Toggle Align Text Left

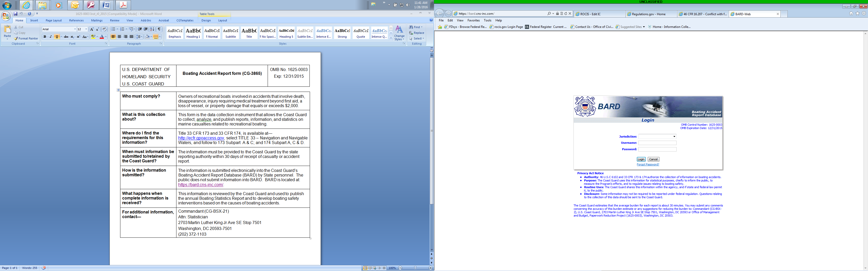(x=113, y=37)
